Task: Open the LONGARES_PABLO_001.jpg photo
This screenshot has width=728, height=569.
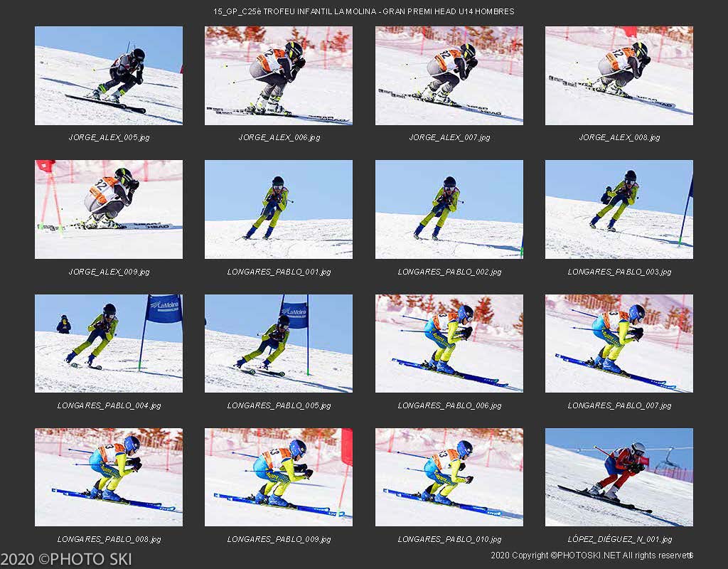Action: point(279,210)
